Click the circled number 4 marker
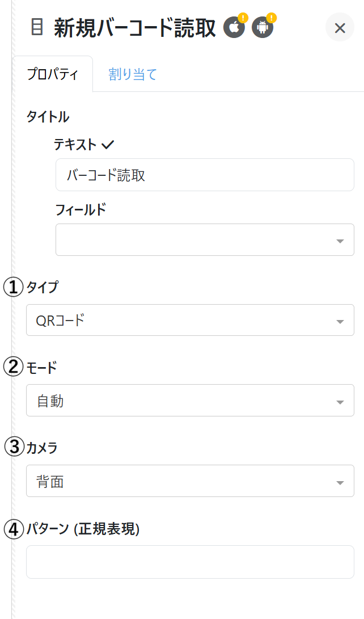 click(x=13, y=529)
